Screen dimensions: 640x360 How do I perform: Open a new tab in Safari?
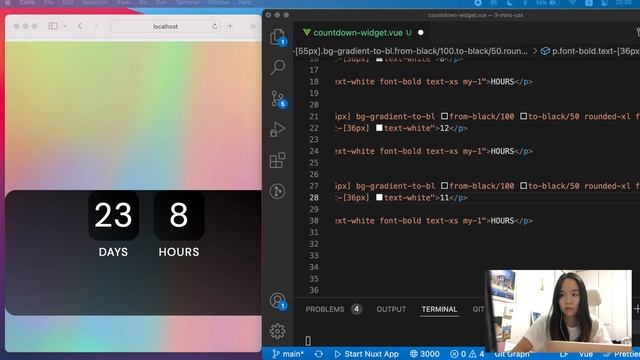click(230, 26)
